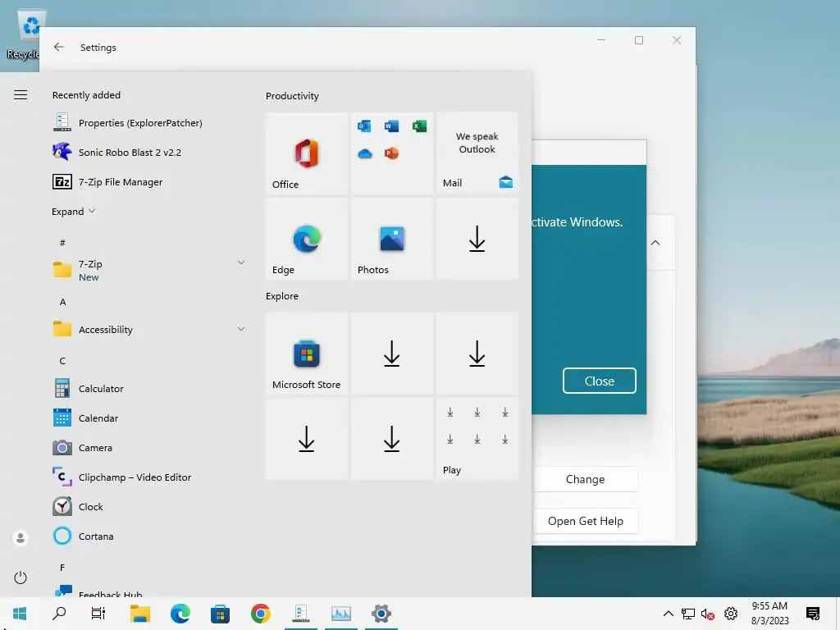Screen dimensions: 840x630
Task: Click the Explore group heading
Action: (282, 295)
